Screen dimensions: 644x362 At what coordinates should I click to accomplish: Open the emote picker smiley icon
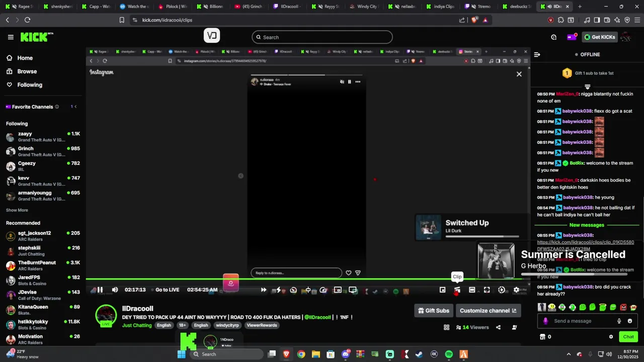[x=630, y=321]
